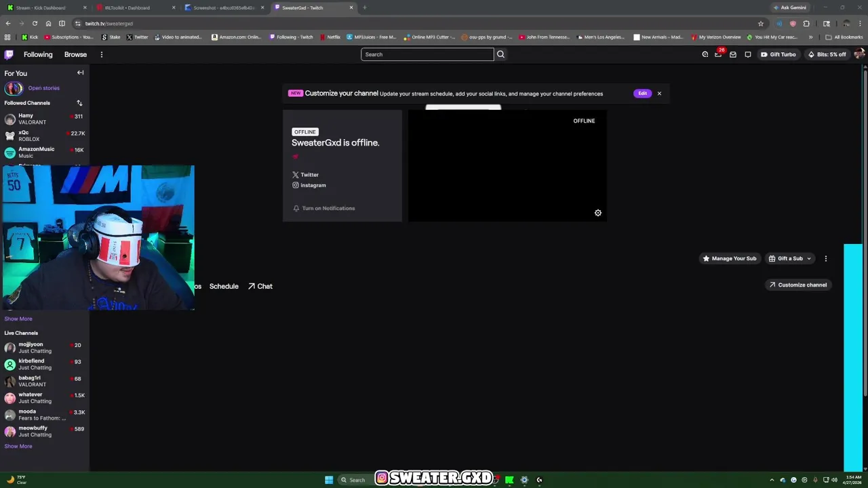
Task: Open channel more options three dots
Action: click(x=826, y=258)
